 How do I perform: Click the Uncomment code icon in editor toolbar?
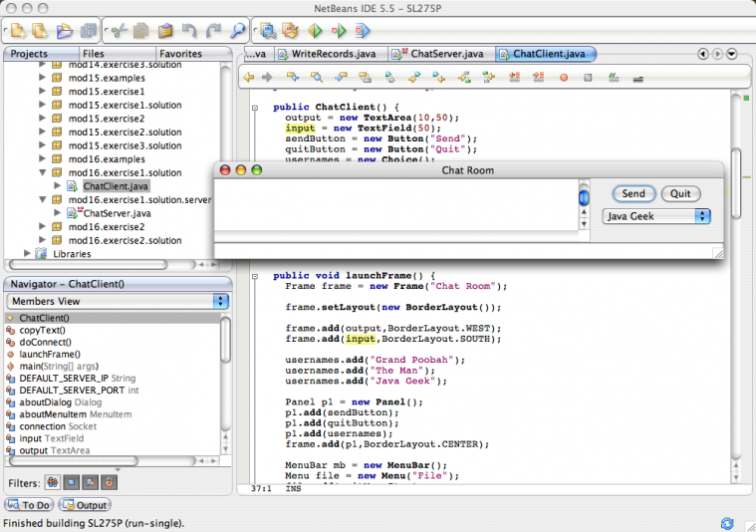coord(637,78)
